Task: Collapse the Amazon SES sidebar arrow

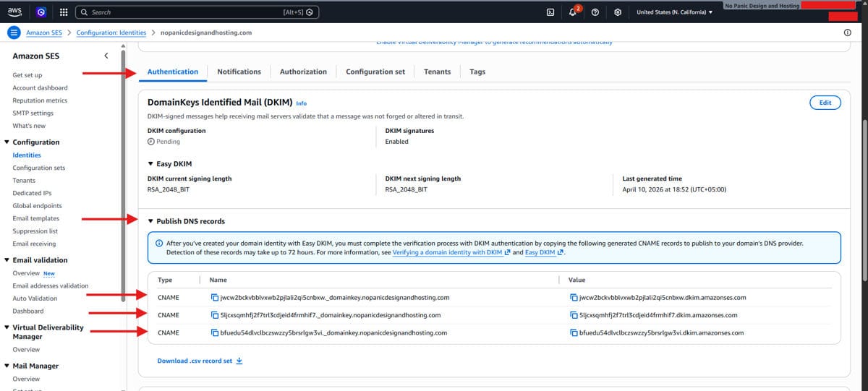Action: click(x=106, y=56)
